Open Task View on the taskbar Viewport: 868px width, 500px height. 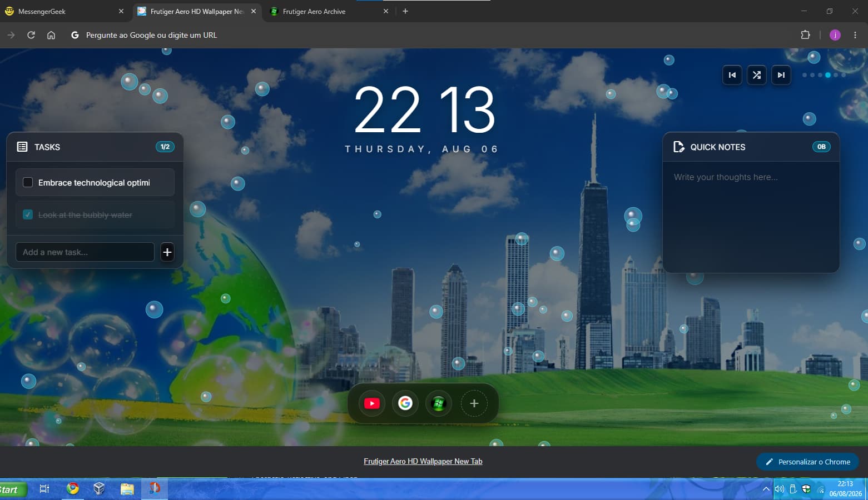coord(44,489)
